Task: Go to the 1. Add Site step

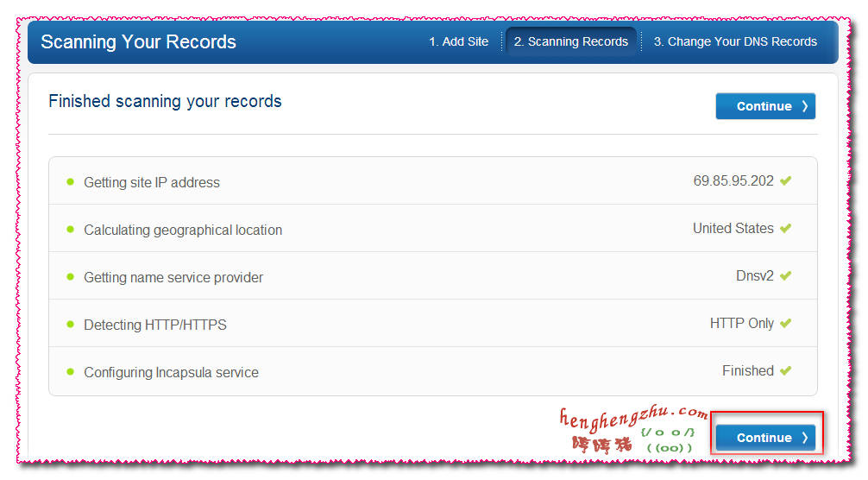Action: [x=458, y=41]
